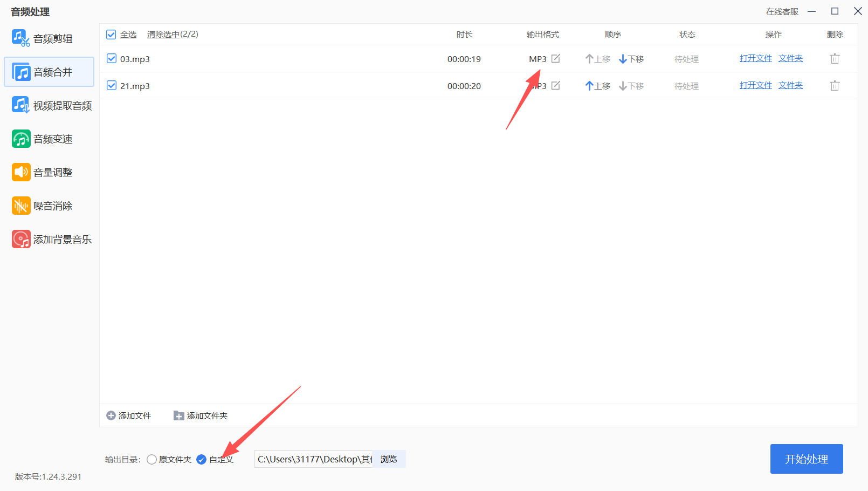Edit output format for 21.mp3
868x491 pixels.
click(x=556, y=85)
